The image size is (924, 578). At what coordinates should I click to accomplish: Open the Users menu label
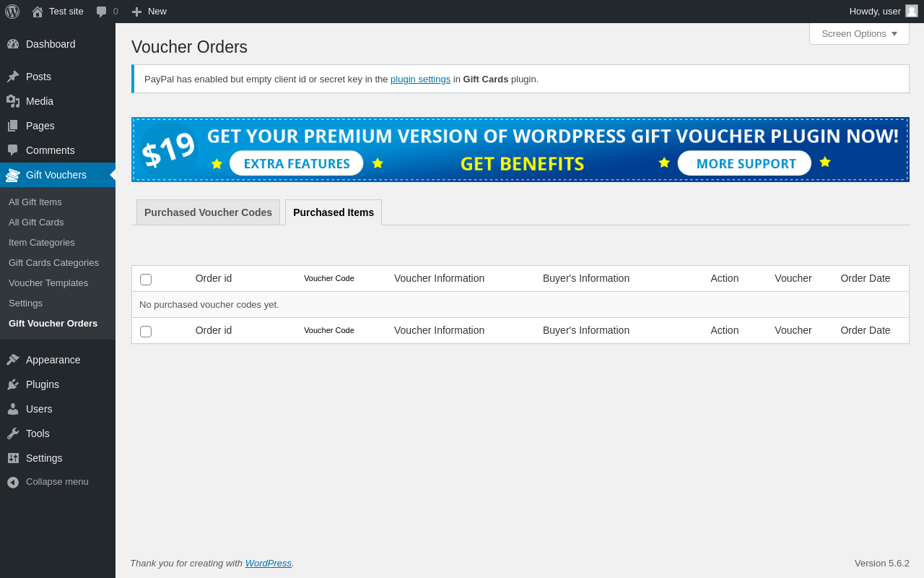39,409
